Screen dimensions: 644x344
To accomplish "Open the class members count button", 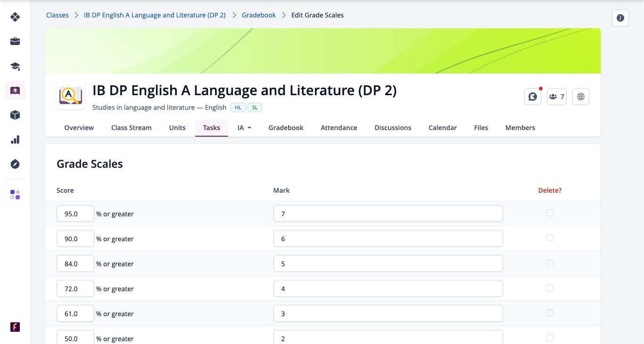I will pos(557,97).
